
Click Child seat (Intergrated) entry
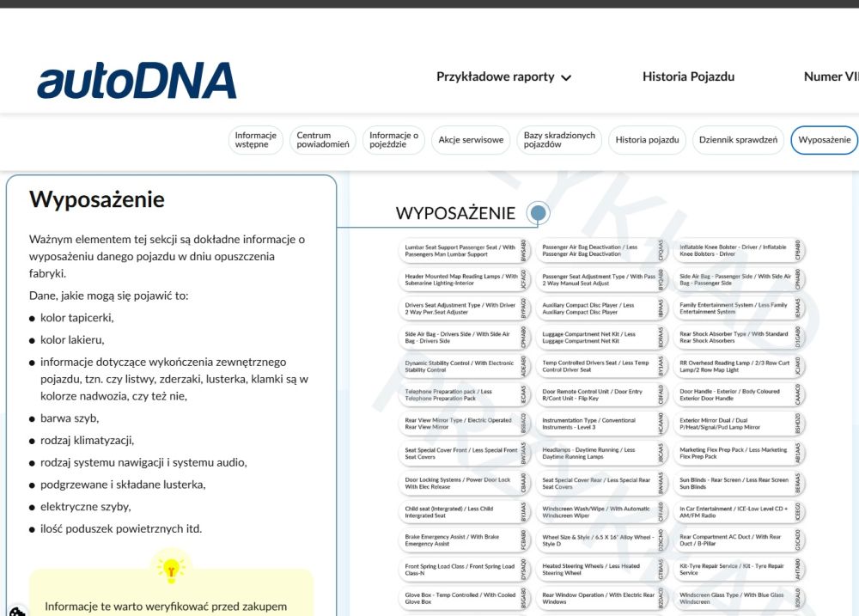[463, 512]
